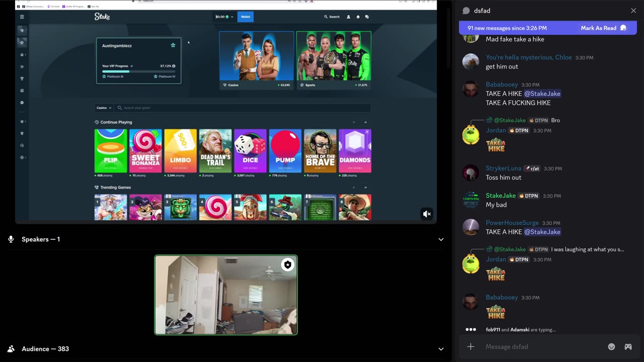This screenshot has height=362, width=644.
Task: Click the Twitch bookmark in browser bar
Action: pyautogui.click(x=55, y=7)
